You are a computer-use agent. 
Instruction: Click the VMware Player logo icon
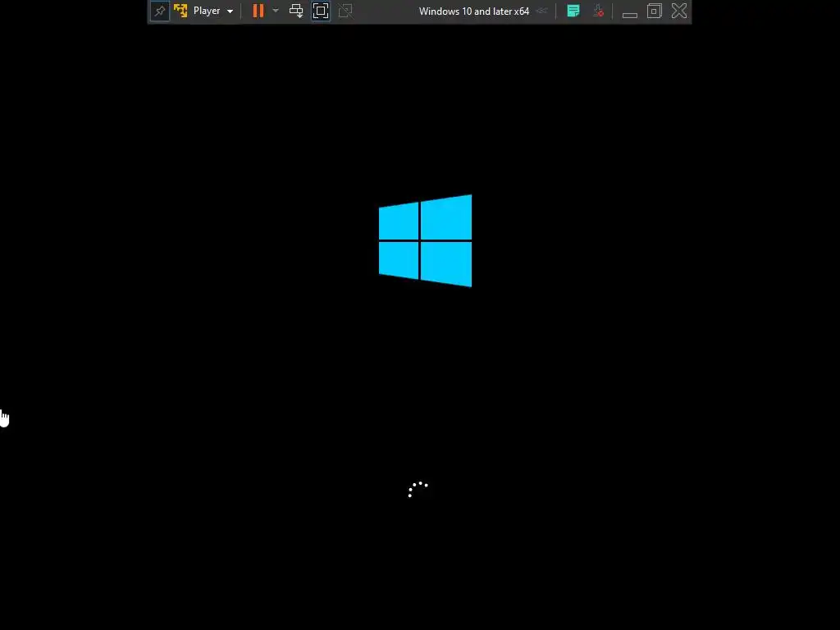pyautogui.click(x=180, y=11)
